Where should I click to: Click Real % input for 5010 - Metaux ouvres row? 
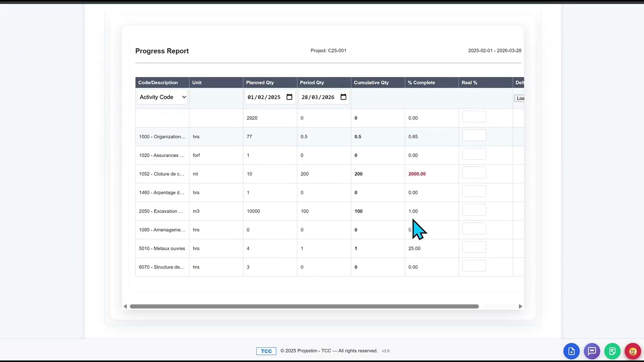[x=474, y=247]
